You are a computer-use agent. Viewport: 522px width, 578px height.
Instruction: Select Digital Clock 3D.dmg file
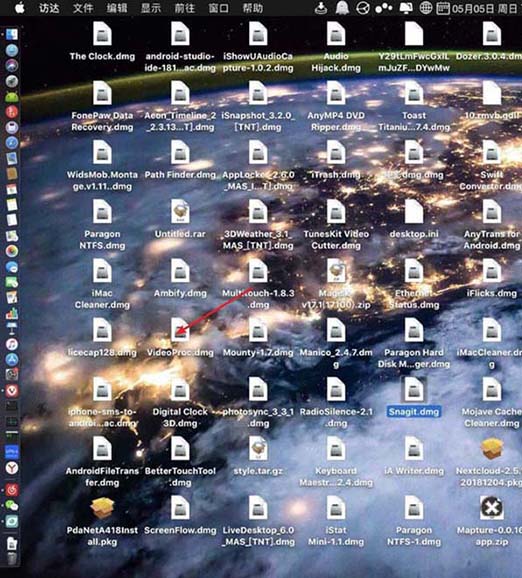coord(180,389)
